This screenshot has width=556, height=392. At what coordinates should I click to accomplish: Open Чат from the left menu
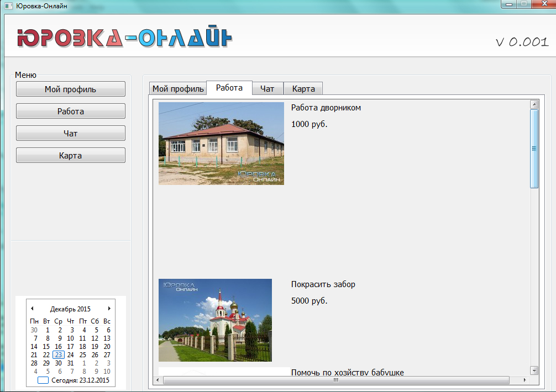(71, 134)
